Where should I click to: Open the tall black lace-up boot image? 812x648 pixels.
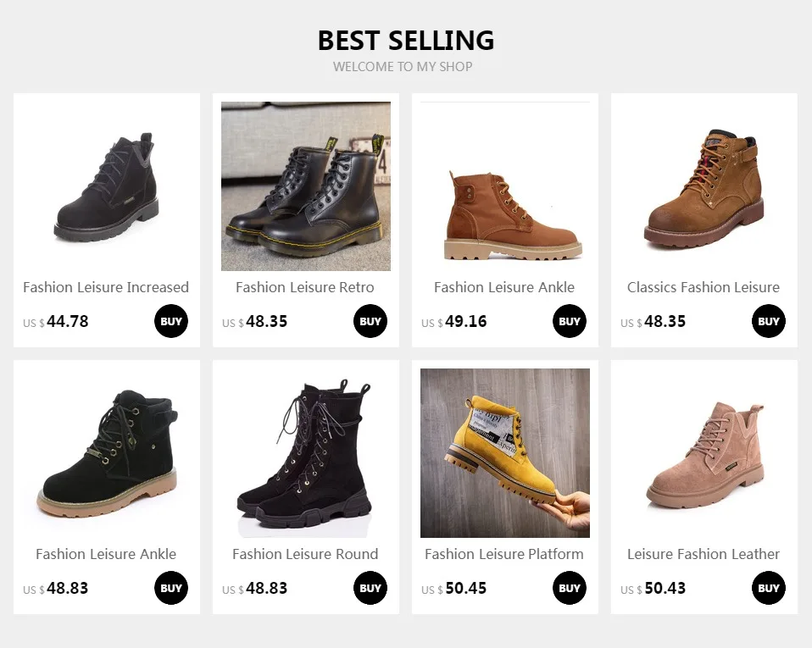pyautogui.click(x=306, y=453)
